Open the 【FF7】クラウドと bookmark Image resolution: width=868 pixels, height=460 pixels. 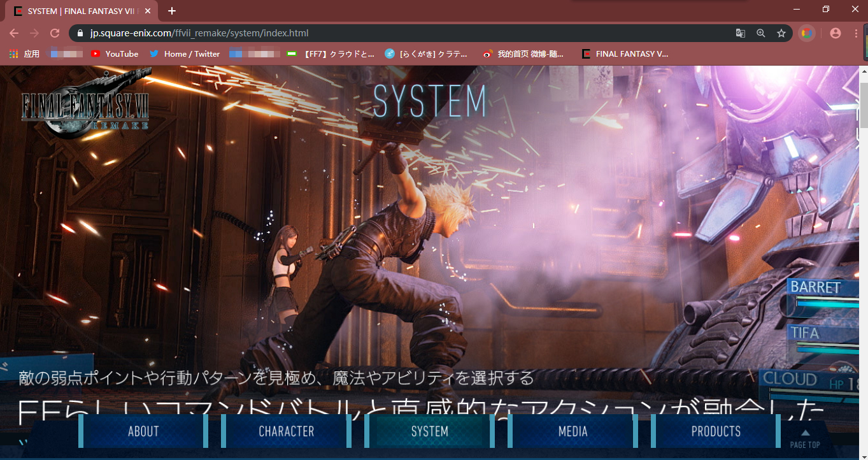click(x=331, y=54)
